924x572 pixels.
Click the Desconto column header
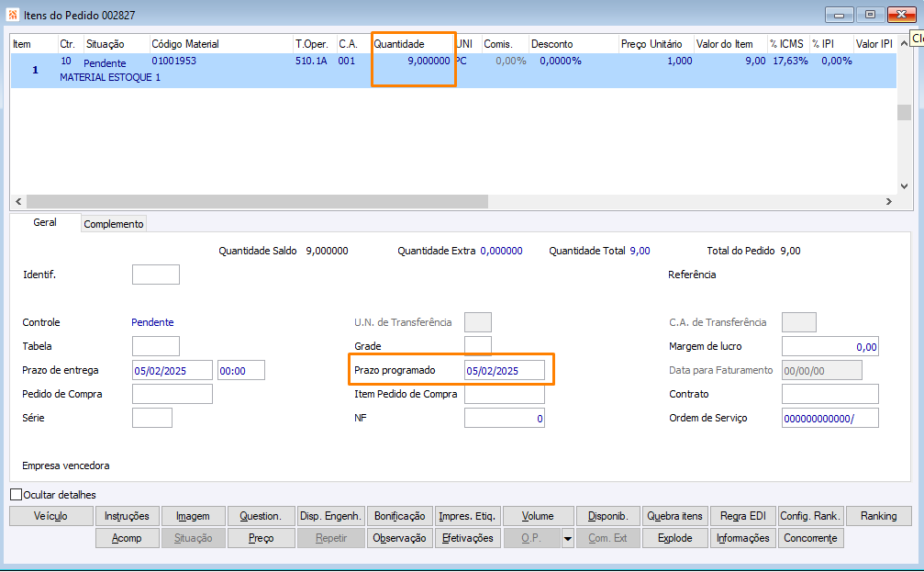pyautogui.click(x=573, y=44)
